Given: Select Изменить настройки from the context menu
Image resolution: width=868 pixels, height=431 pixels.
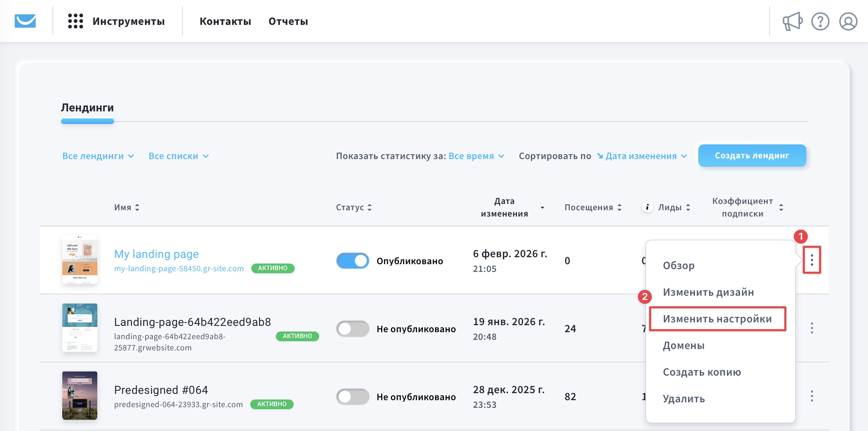Looking at the screenshot, I should tap(717, 319).
